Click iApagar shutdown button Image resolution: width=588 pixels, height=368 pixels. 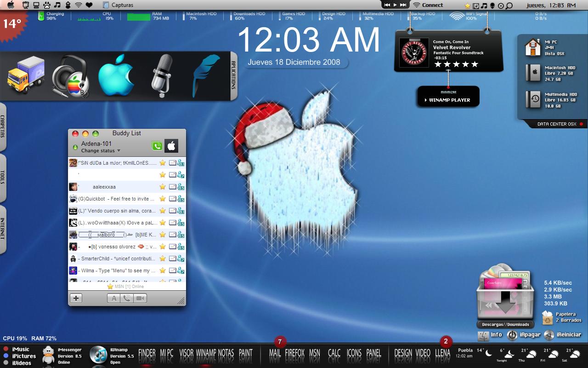pyautogui.click(x=523, y=335)
